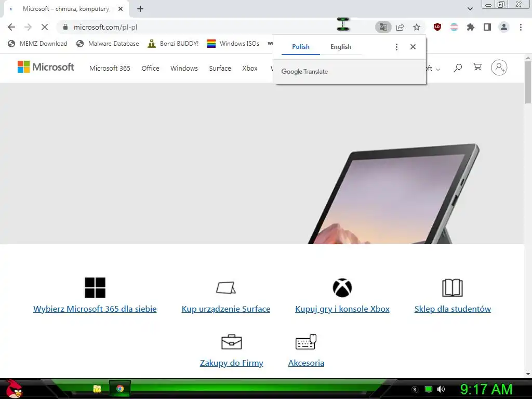The image size is (532, 399).
Task: Open 'Zakupy do Firmy' link
Action: [231, 363]
